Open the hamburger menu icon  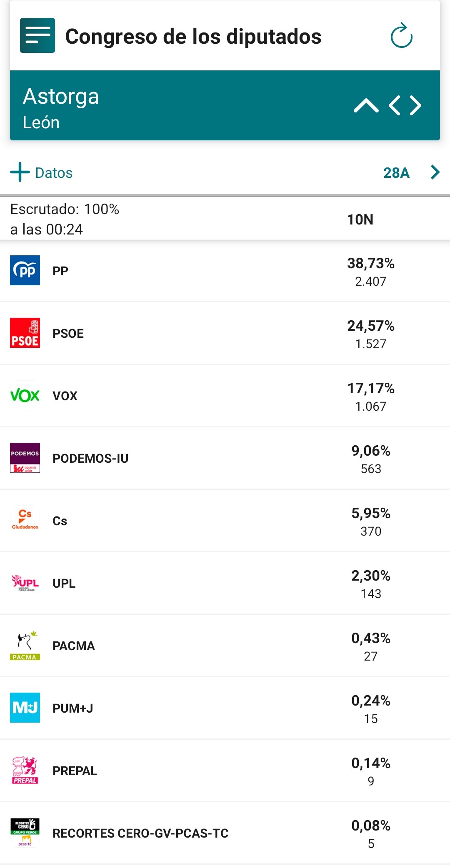click(37, 35)
